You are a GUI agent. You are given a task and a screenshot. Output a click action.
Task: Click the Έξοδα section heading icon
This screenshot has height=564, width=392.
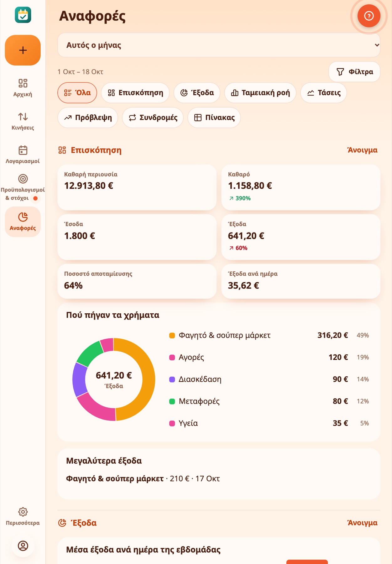tap(62, 523)
